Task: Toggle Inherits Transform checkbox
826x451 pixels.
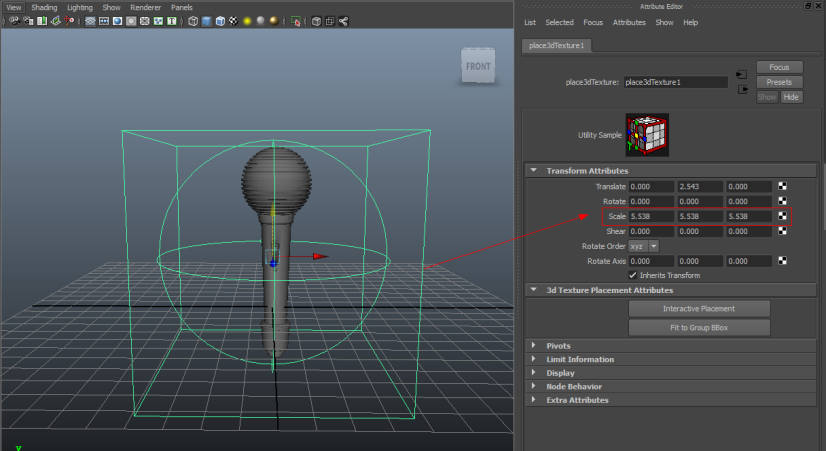Action: tap(632, 275)
